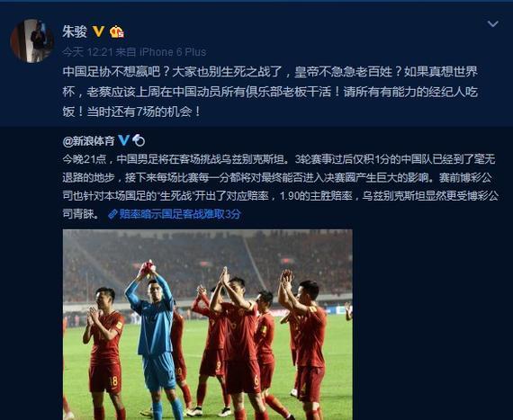Open the 朱骏 username link

click(75, 32)
